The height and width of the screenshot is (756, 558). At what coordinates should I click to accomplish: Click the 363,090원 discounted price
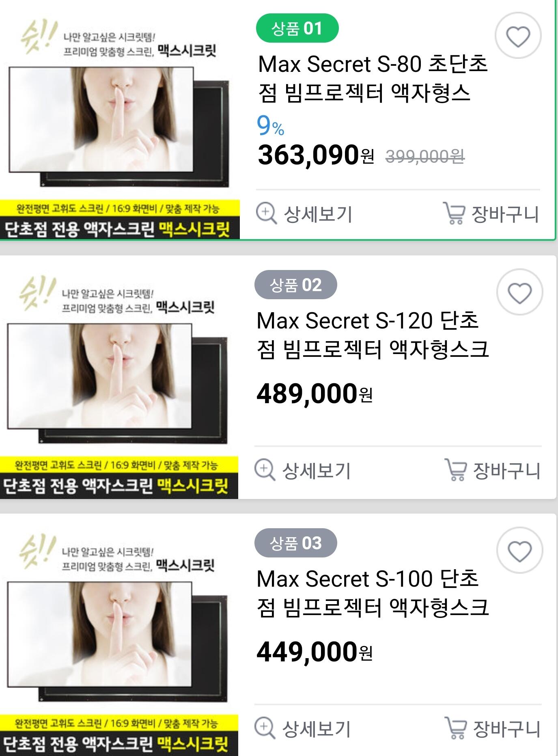coord(316,155)
